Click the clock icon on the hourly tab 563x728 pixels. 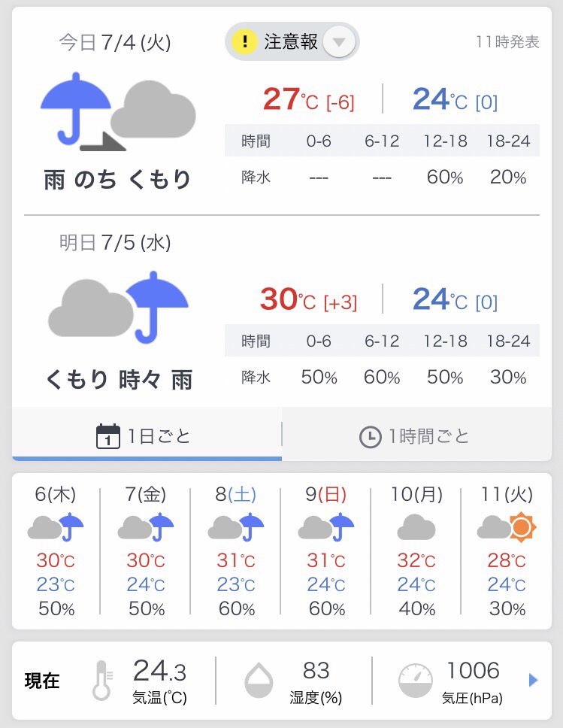tap(370, 436)
